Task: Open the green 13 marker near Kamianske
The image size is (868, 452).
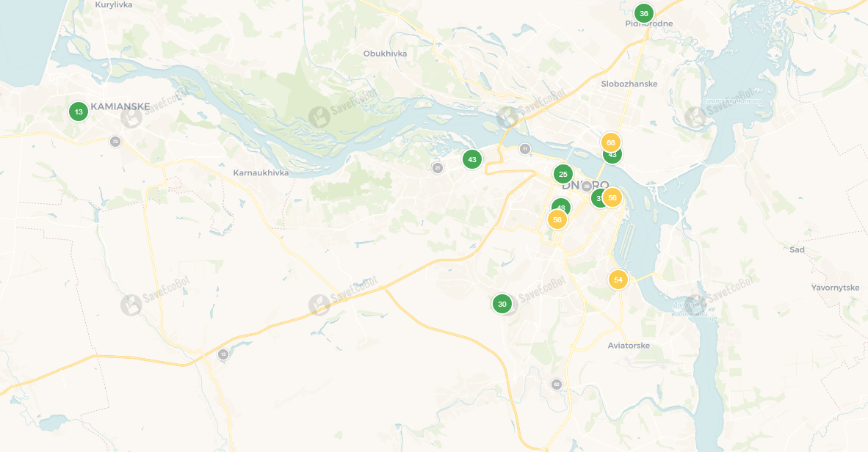Action: pyautogui.click(x=79, y=112)
